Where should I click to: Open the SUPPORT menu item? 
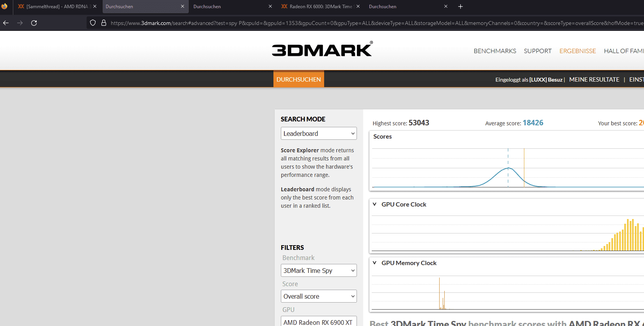(x=538, y=51)
